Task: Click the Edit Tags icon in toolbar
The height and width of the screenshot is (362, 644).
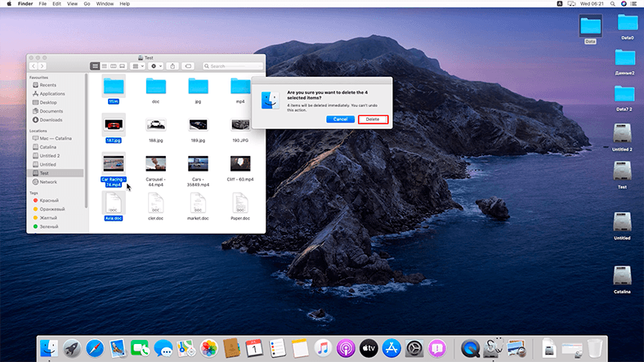Action: 188,65
